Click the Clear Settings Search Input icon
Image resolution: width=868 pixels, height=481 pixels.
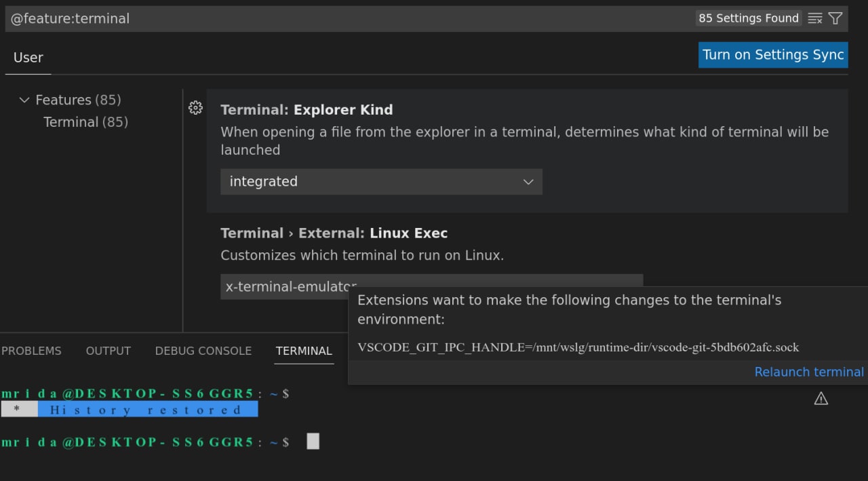pos(815,18)
